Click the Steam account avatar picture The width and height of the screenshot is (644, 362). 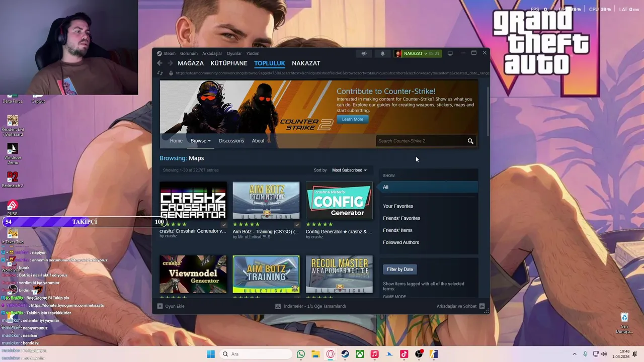398,53
